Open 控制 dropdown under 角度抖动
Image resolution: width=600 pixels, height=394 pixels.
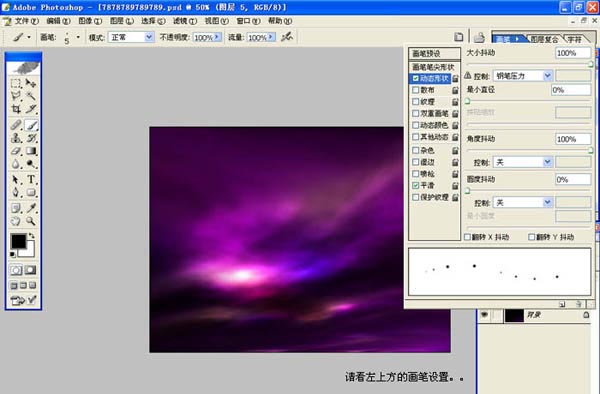click(x=548, y=162)
